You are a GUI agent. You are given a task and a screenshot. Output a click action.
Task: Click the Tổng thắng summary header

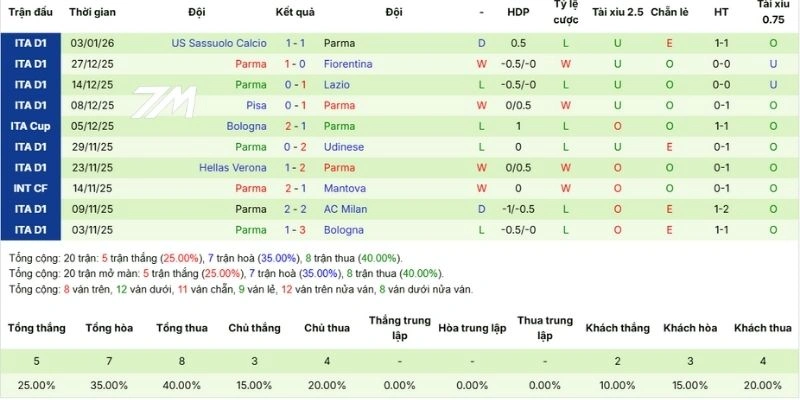(37, 328)
